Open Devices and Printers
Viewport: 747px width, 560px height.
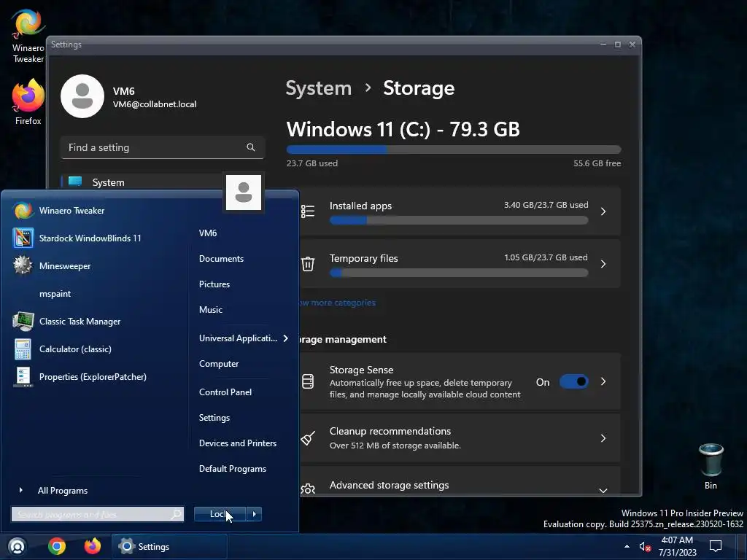pyautogui.click(x=238, y=443)
